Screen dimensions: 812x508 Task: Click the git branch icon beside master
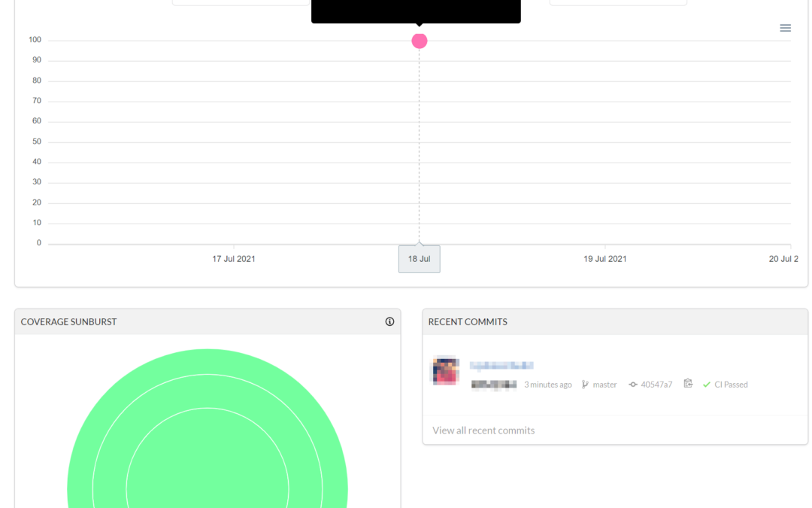[585, 385]
